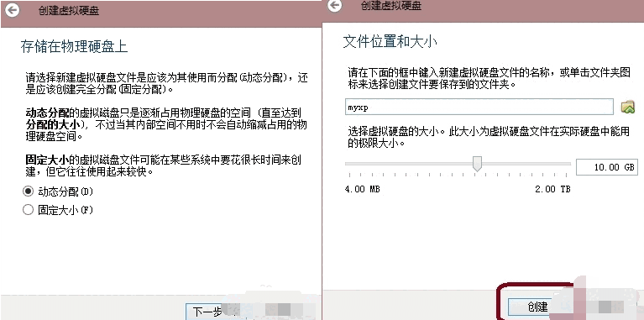
Task: Click the disk size slider handle
Action: pyautogui.click(x=477, y=164)
